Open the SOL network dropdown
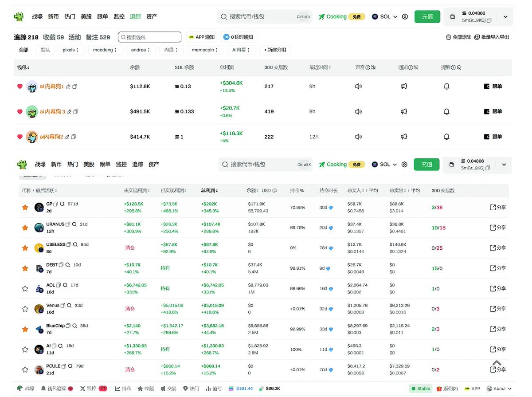Image resolution: width=532 pixels, height=397 pixels. tap(385, 16)
